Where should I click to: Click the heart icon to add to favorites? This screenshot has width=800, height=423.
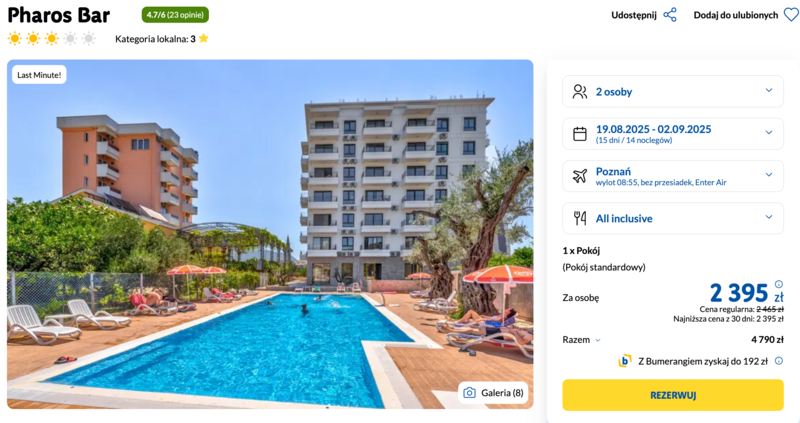click(x=791, y=15)
